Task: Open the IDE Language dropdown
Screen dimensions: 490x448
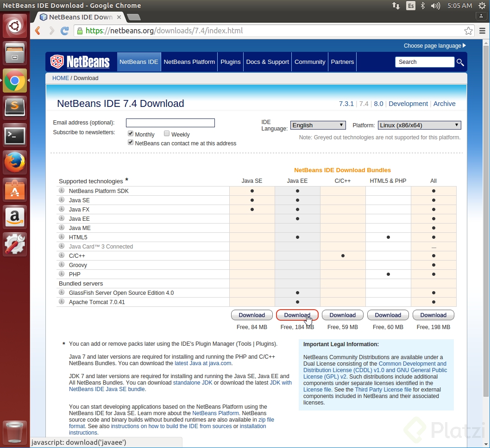Action: pos(318,125)
